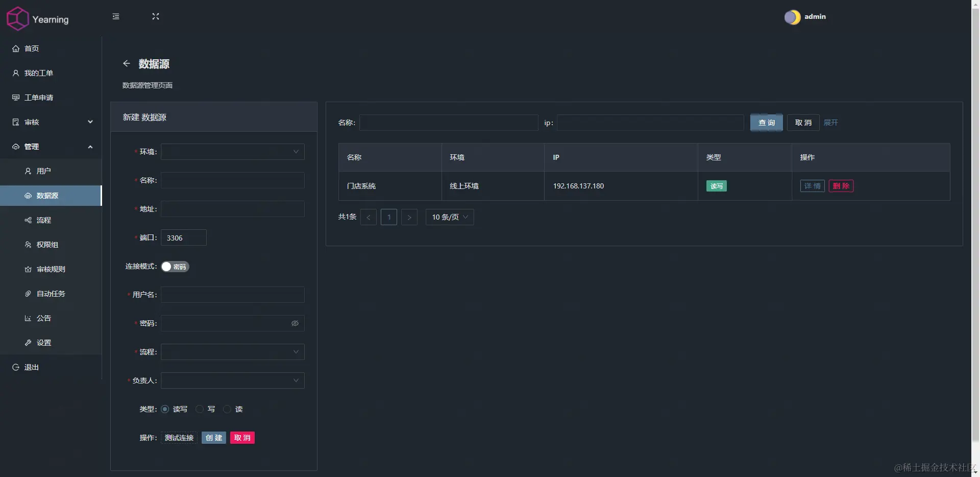Viewport: 980px width, 477px height.
Task: Open 审核规则 menu item
Action: point(51,269)
